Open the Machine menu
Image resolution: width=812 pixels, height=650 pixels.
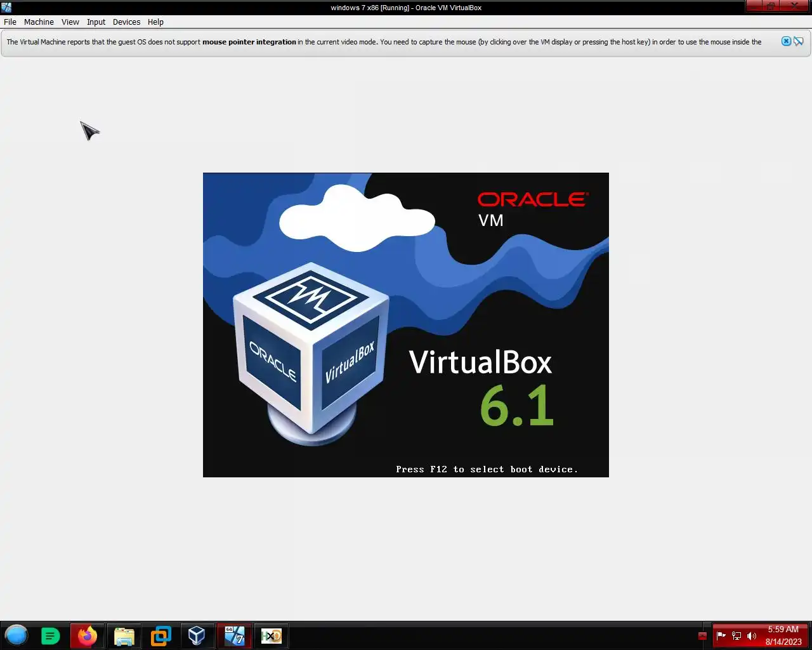click(x=39, y=22)
